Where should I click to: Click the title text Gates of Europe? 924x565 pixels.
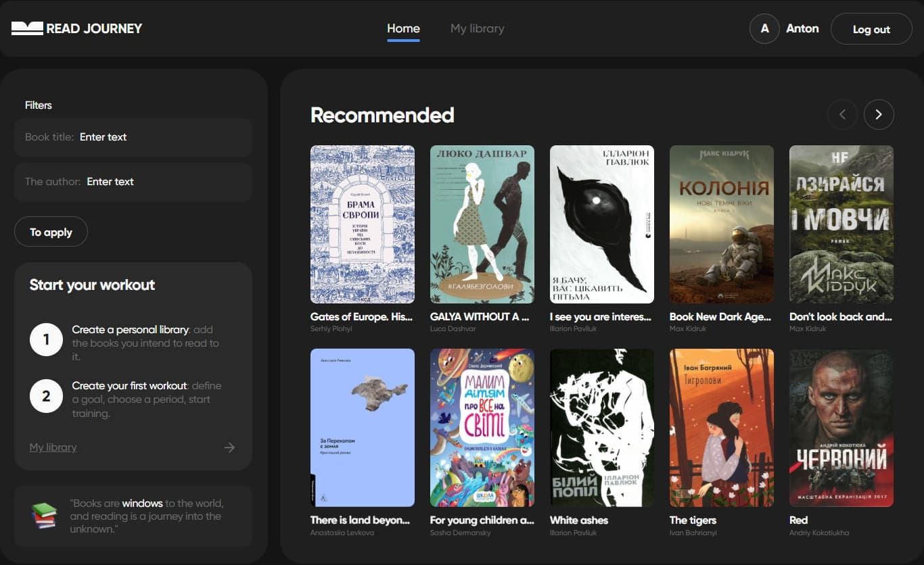click(x=362, y=316)
